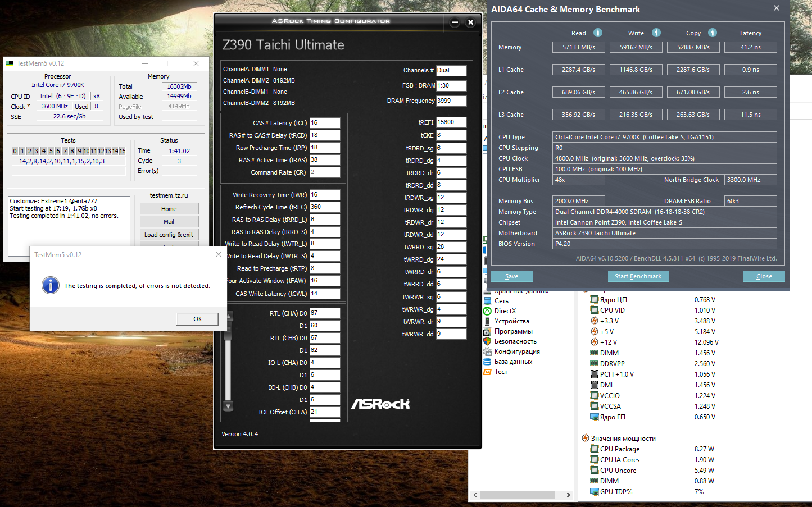Select the Программы tree item

click(514, 331)
